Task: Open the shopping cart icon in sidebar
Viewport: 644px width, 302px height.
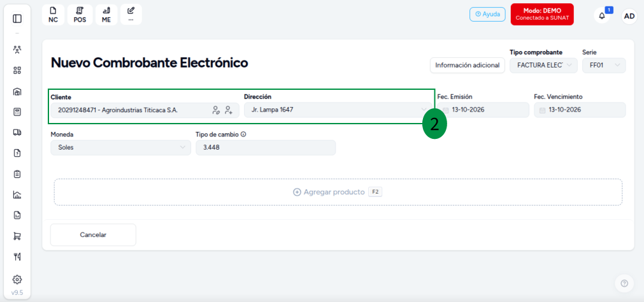Action: tap(17, 236)
